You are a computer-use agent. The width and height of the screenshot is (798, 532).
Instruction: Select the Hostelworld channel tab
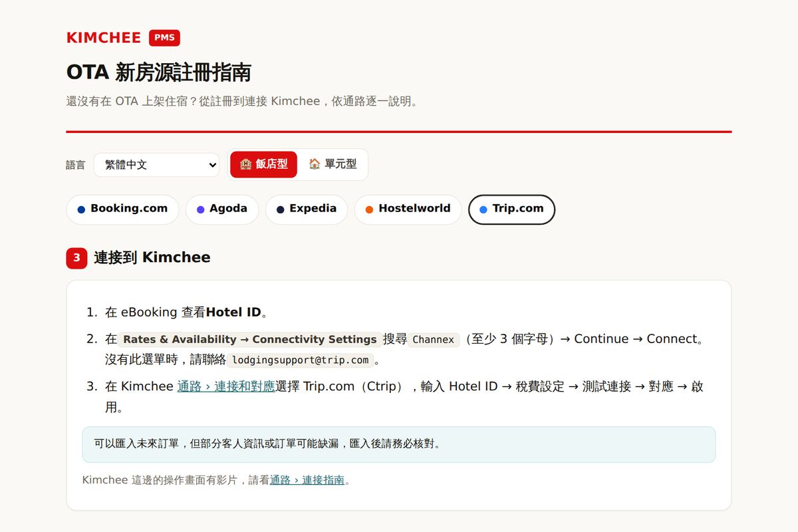(408, 209)
